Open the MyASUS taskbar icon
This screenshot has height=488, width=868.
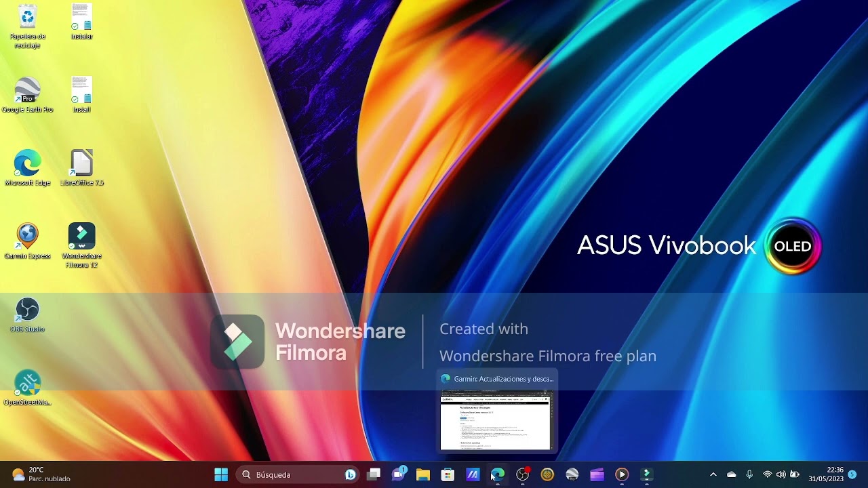(x=473, y=474)
